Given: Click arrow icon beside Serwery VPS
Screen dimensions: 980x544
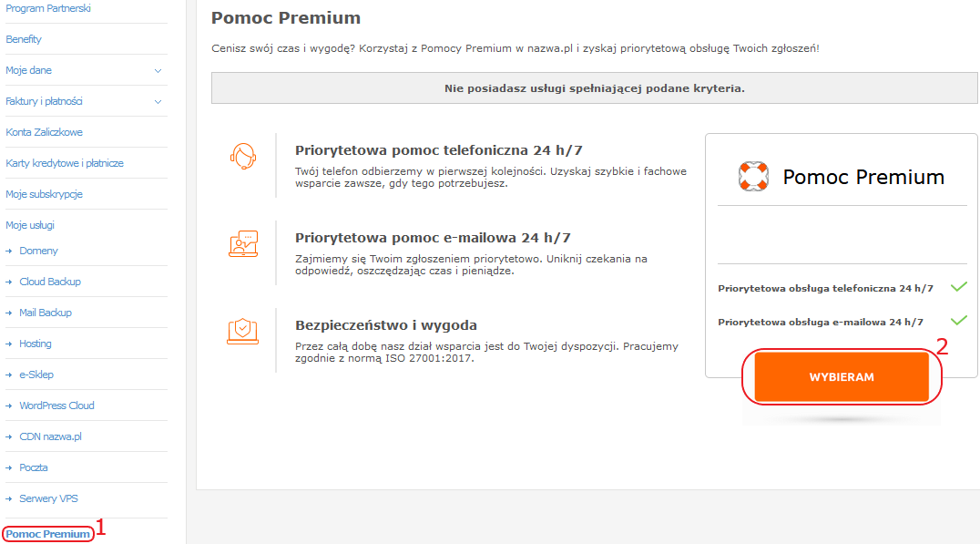Looking at the screenshot, I should [x=9, y=499].
